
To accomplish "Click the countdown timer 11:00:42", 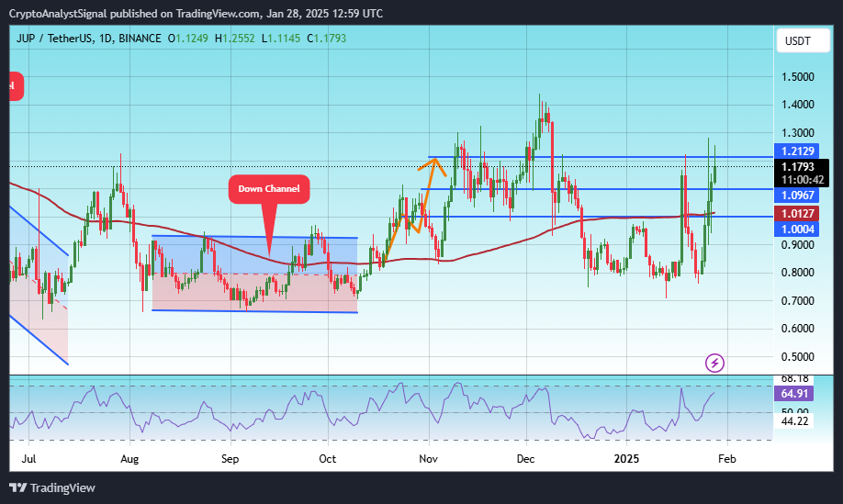I will click(x=803, y=180).
